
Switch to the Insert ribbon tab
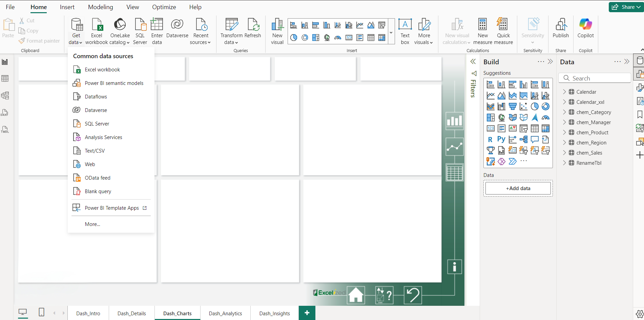(x=67, y=7)
